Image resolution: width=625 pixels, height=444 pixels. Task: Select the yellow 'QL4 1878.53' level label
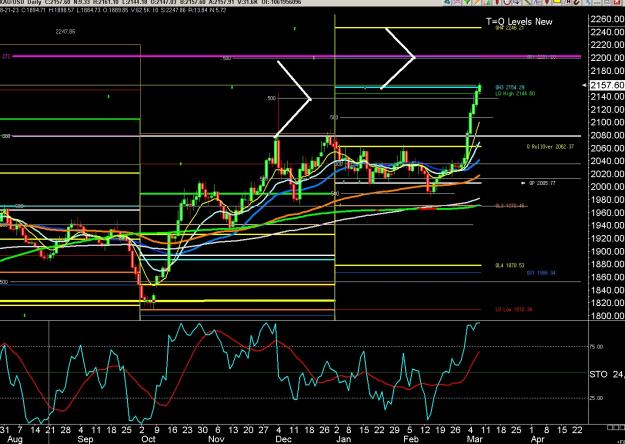point(510,265)
